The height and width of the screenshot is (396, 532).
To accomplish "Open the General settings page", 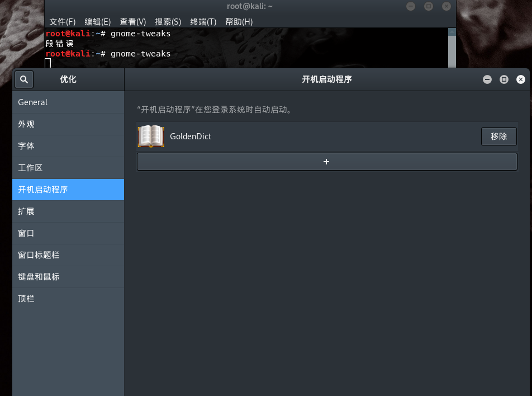I will [68, 102].
